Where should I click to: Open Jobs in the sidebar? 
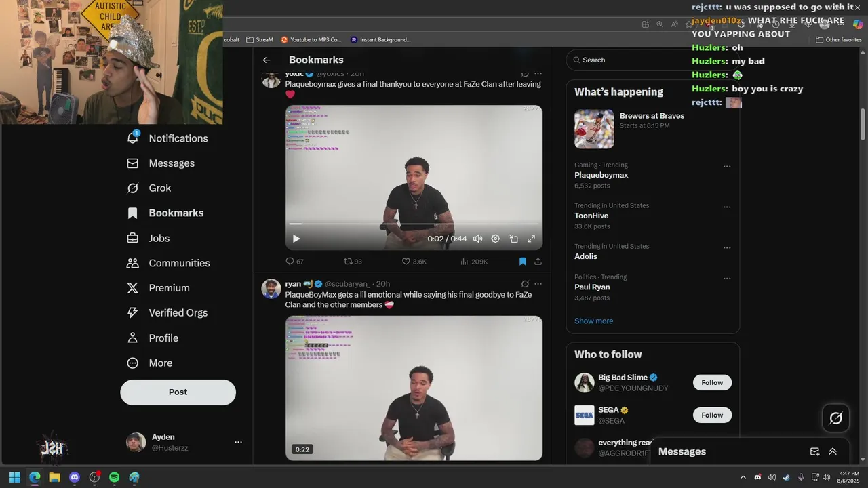pyautogui.click(x=149, y=238)
